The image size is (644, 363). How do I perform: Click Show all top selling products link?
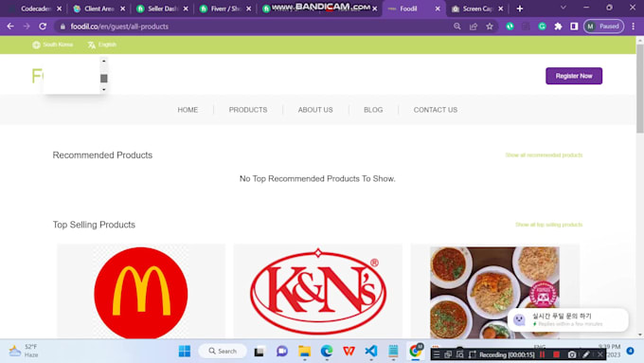(x=548, y=225)
